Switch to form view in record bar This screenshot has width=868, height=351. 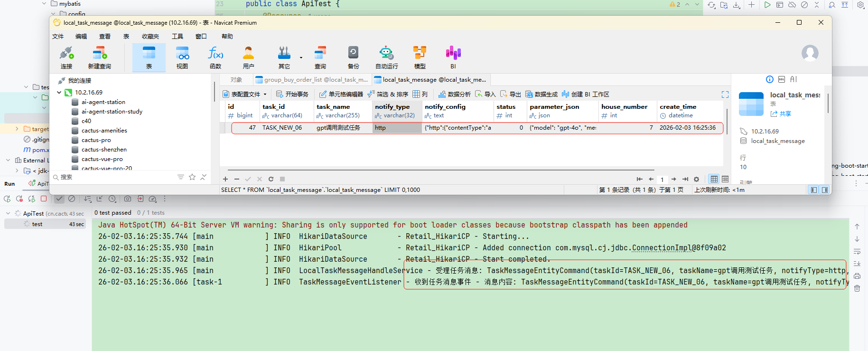(x=725, y=179)
